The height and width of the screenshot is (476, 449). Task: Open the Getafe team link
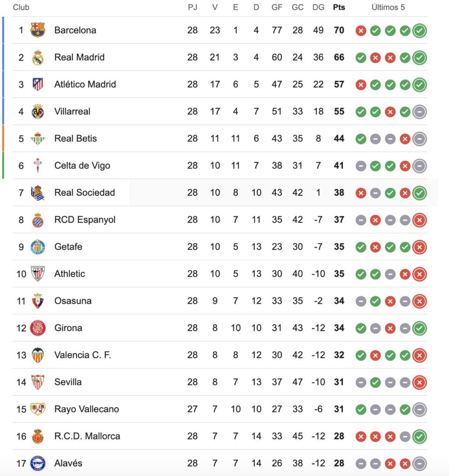tap(68, 247)
